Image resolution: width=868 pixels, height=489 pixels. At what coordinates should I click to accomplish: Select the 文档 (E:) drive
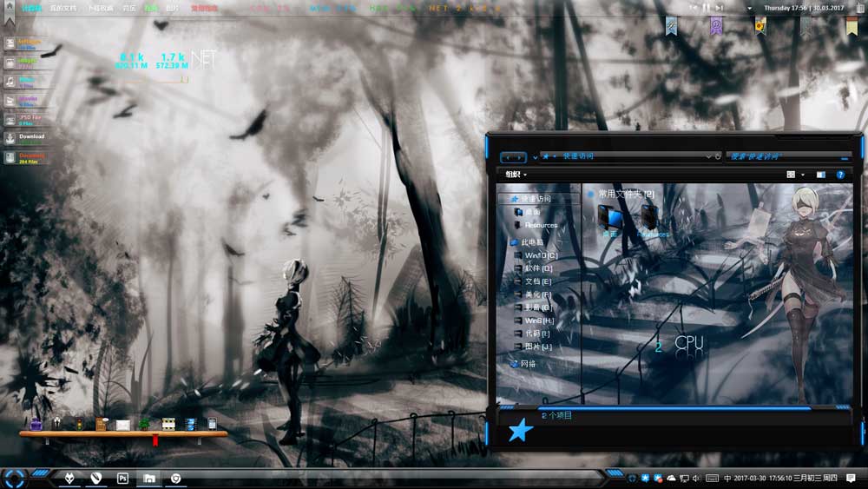click(533, 281)
